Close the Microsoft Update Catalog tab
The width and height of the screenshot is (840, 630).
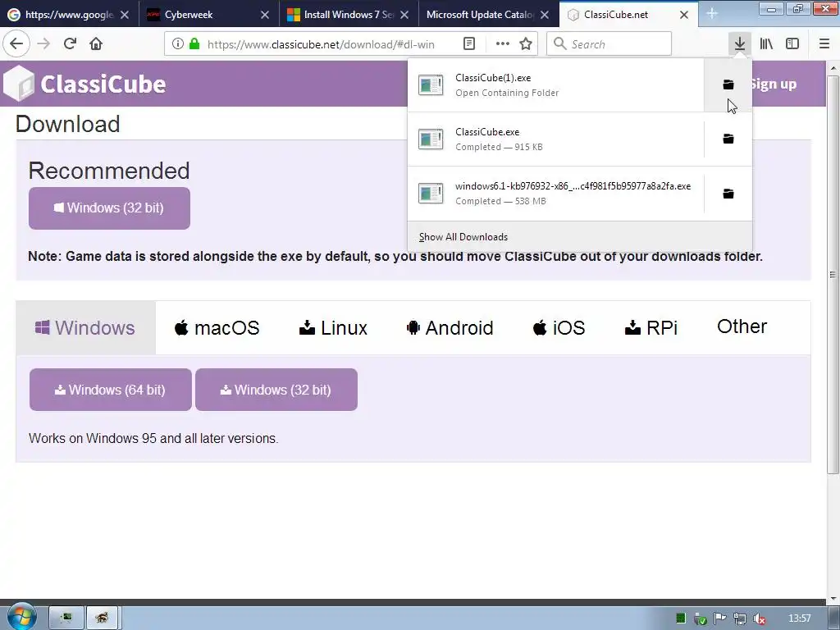545,15
